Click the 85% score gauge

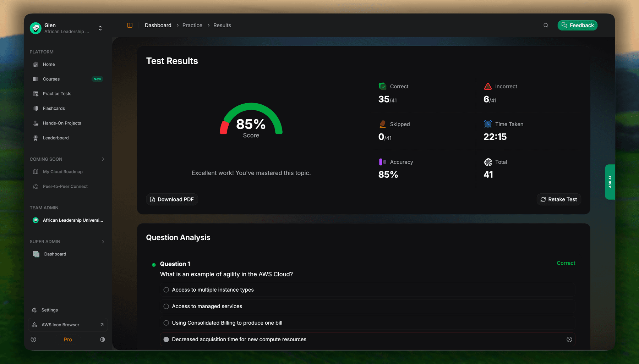251,119
